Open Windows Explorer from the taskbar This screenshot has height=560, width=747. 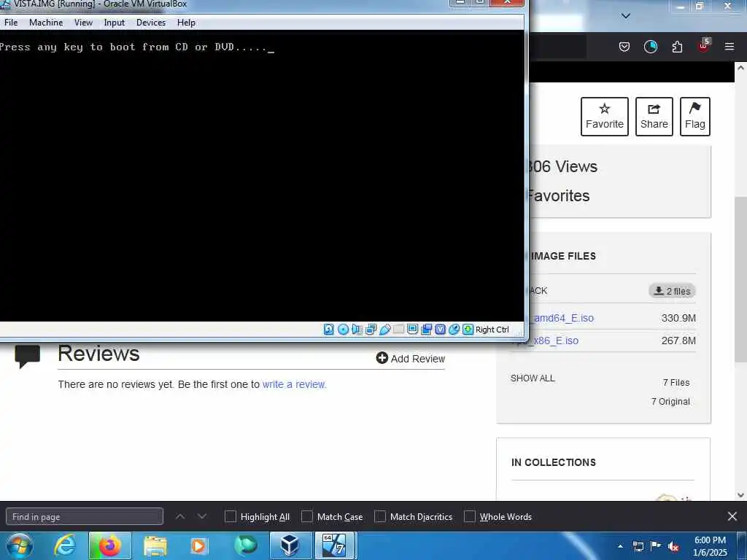155,545
